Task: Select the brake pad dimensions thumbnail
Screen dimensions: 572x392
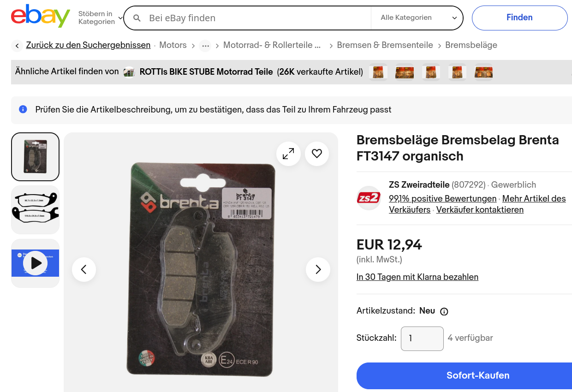Action: point(36,210)
